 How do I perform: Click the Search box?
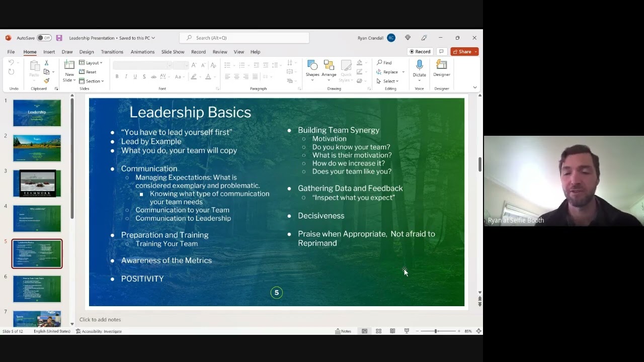click(245, 38)
